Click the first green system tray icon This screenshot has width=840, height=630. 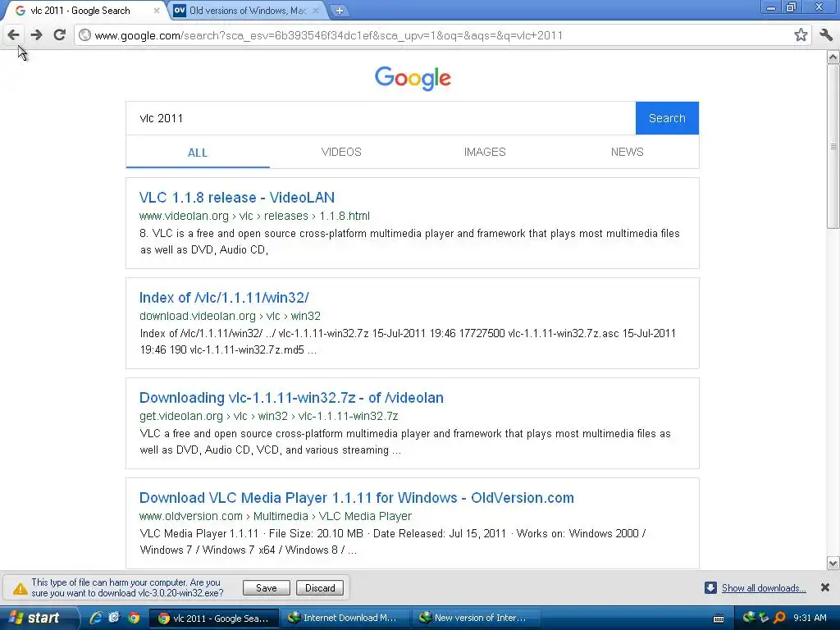point(748,618)
